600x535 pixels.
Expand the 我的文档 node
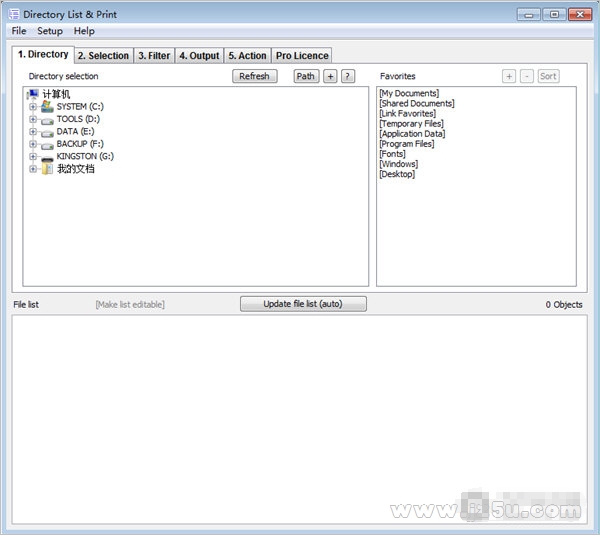click(x=33, y=169)
